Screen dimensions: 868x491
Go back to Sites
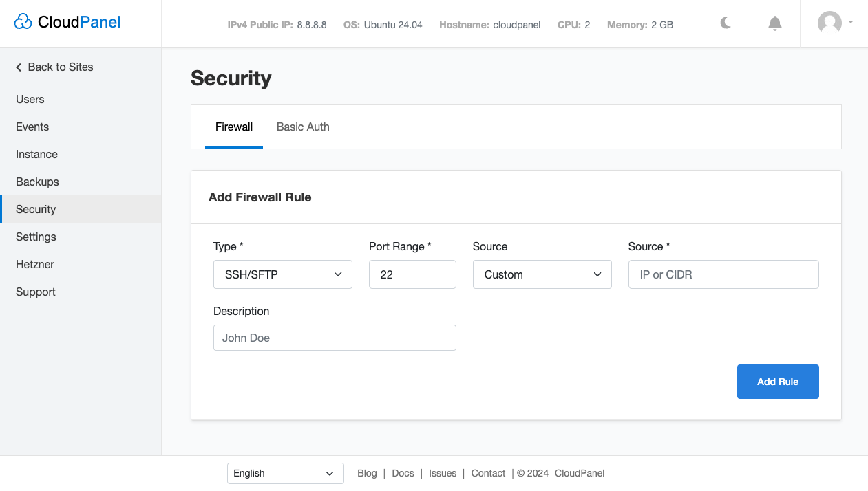pyautogui.click(x=54, y=67)
